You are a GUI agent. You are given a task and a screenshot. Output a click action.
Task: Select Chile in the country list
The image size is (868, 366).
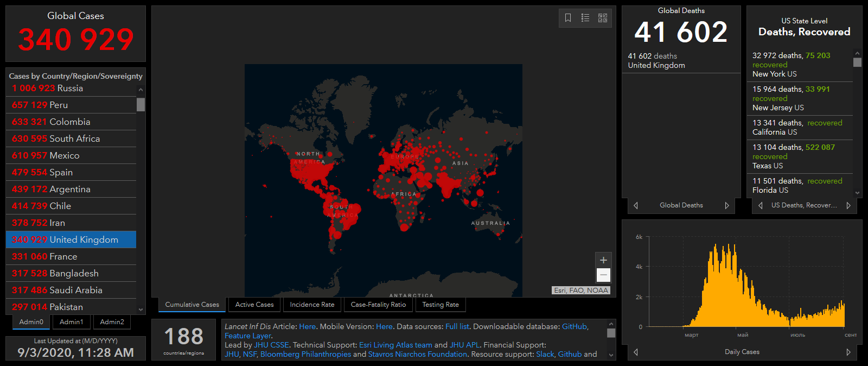coord(71,206)
